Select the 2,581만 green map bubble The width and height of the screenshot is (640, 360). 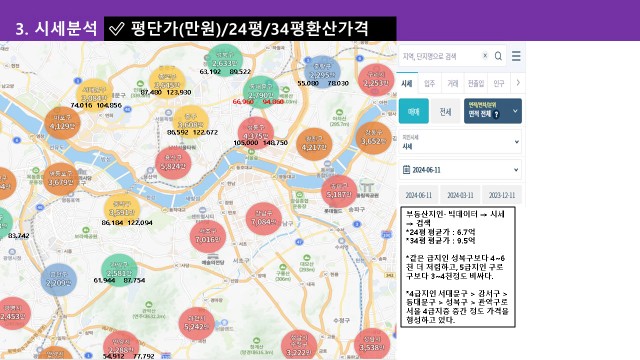pyautogui.click(x=119, y=270)
